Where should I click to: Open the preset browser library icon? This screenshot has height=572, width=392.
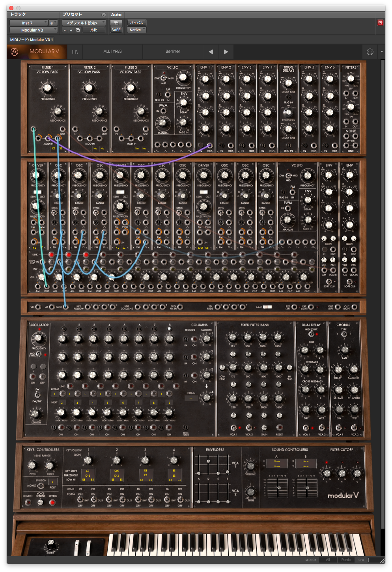75,52
